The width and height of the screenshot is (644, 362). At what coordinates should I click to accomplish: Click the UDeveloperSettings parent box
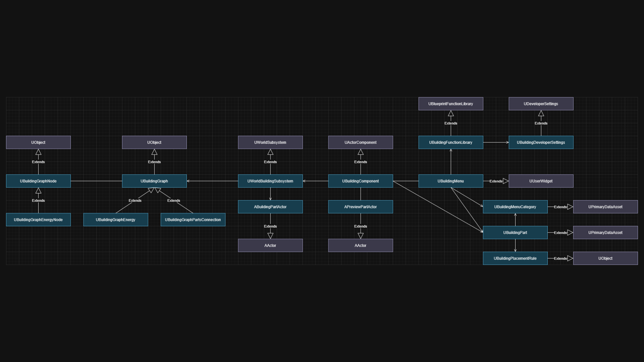[x=541, y=104]
